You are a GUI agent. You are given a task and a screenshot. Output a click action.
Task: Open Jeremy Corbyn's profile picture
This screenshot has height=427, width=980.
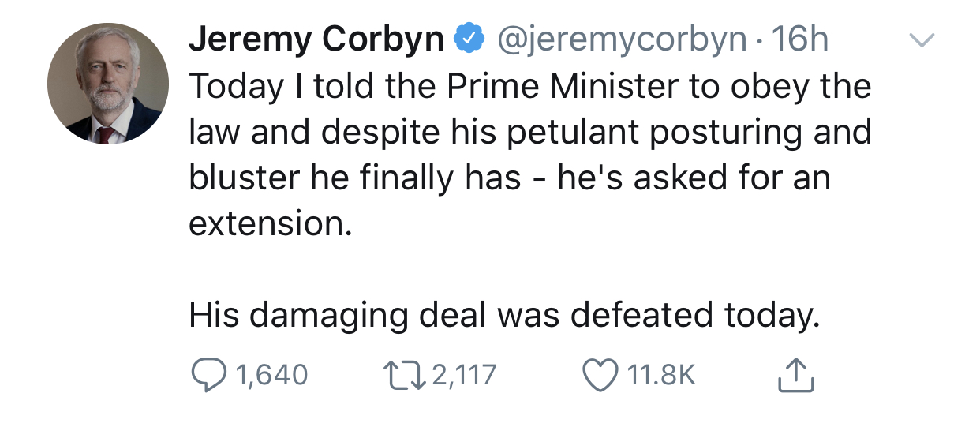click(108, 84)
